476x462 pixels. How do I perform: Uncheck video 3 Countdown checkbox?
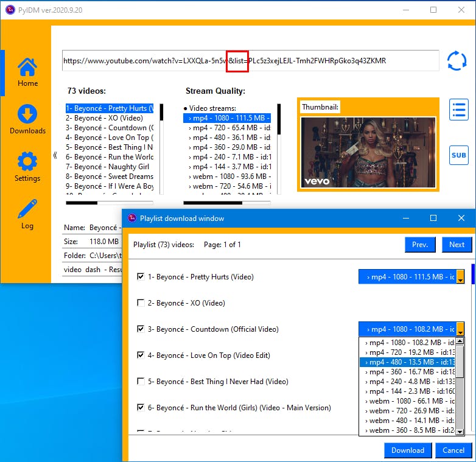[x=141, y=329]
